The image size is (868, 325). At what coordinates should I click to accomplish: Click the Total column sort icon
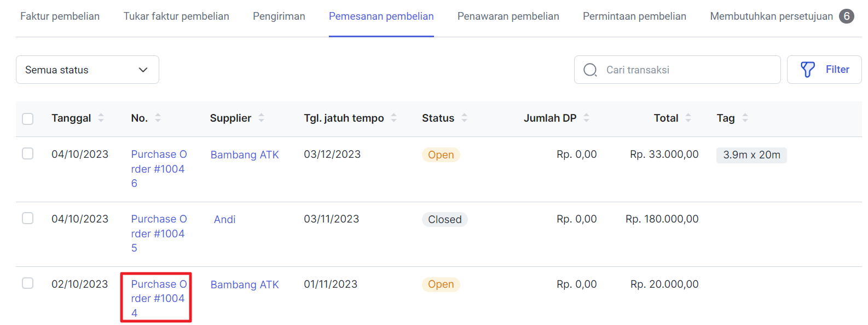[x=688, y=118]
